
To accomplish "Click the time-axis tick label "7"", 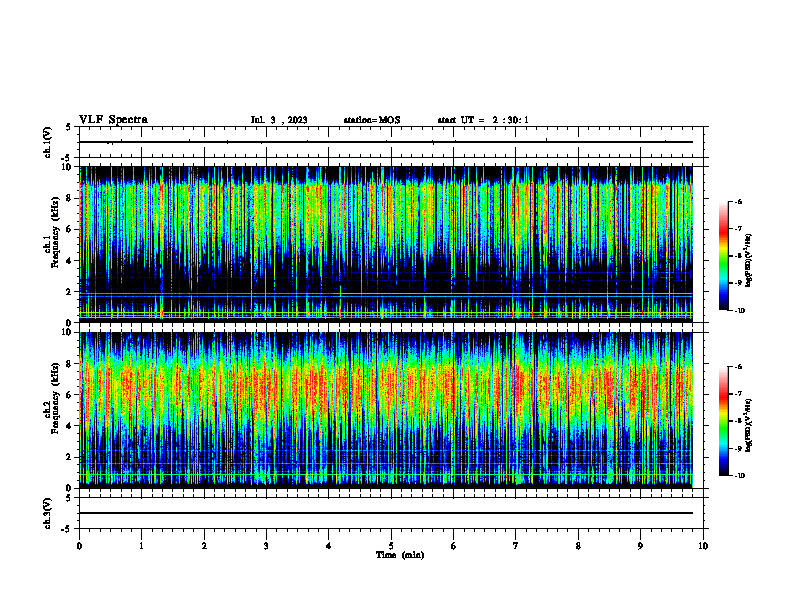I will coord(516,546).
